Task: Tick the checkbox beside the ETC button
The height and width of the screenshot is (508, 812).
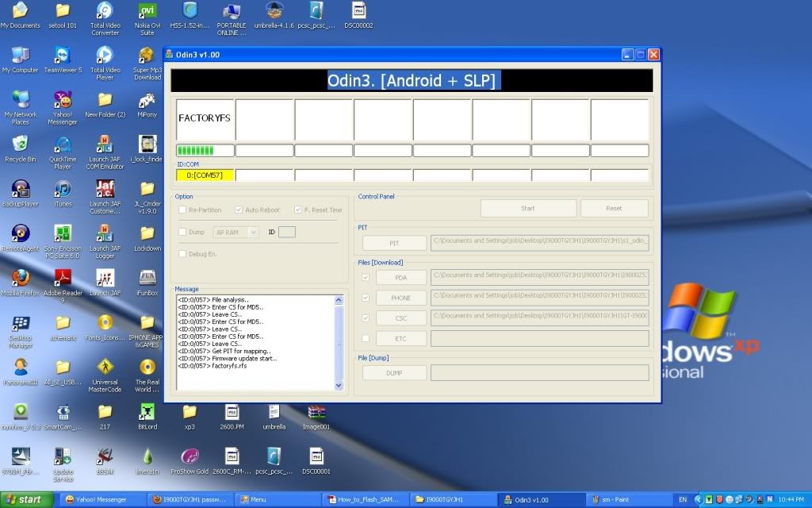Action: point(366,338)
